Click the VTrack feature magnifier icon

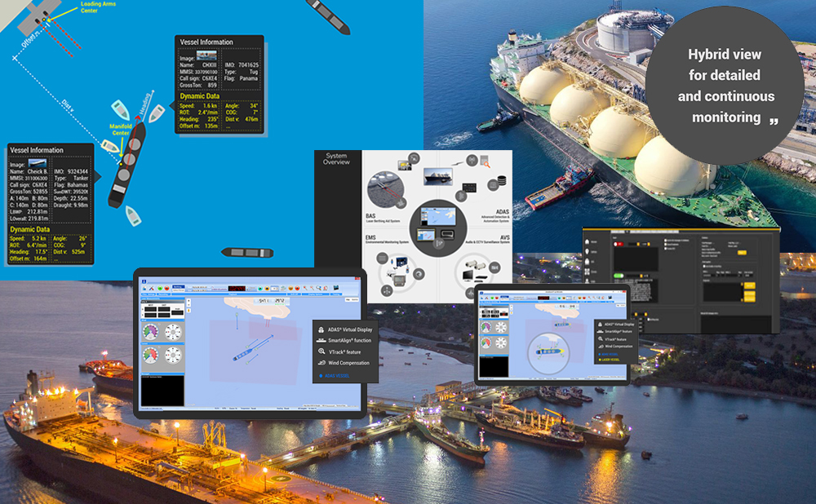(322, 351)
